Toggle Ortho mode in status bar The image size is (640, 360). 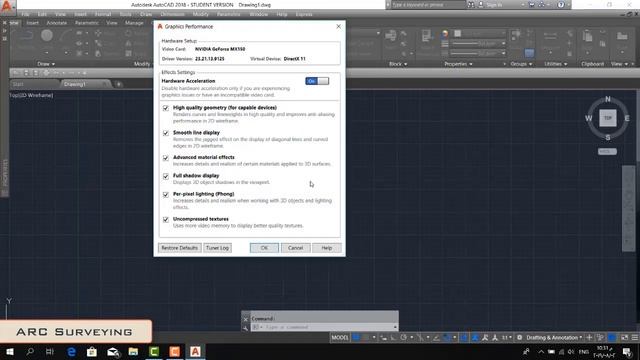[x=393, y=338]
